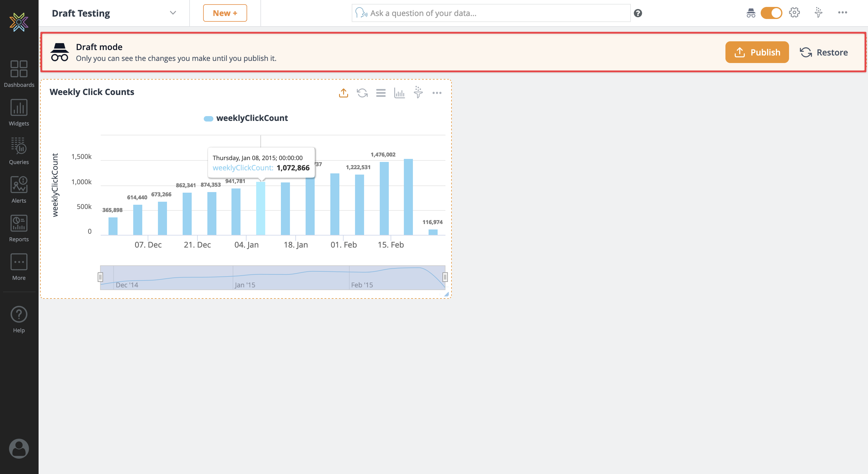This screenshot has width=868, height=474.
Task: Expand the Draft Testing dashboard selector
Action: 172,13
